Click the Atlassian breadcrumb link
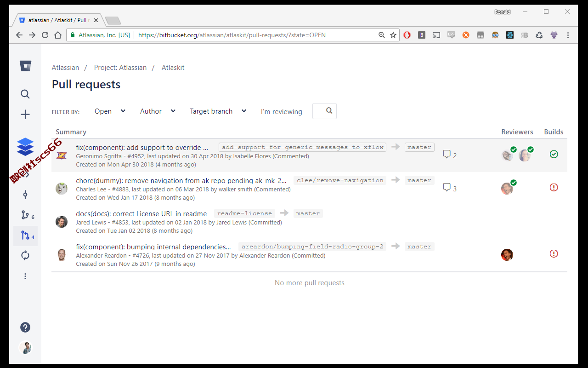 [x=65, y=68]
